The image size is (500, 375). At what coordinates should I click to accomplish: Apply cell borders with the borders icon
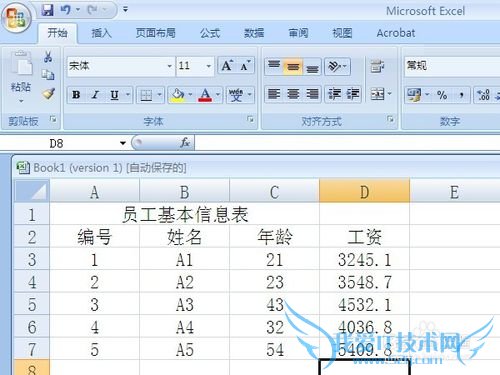tap(146, 95)
